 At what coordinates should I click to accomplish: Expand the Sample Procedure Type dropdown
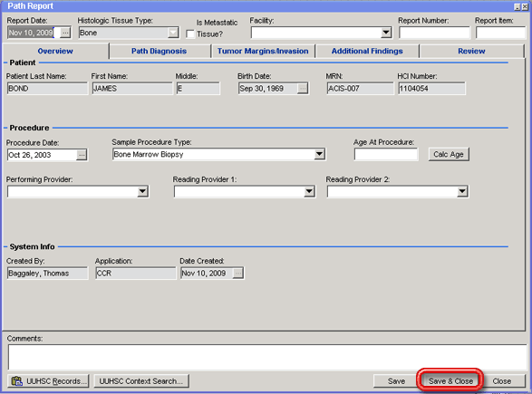tap(319, 154)
